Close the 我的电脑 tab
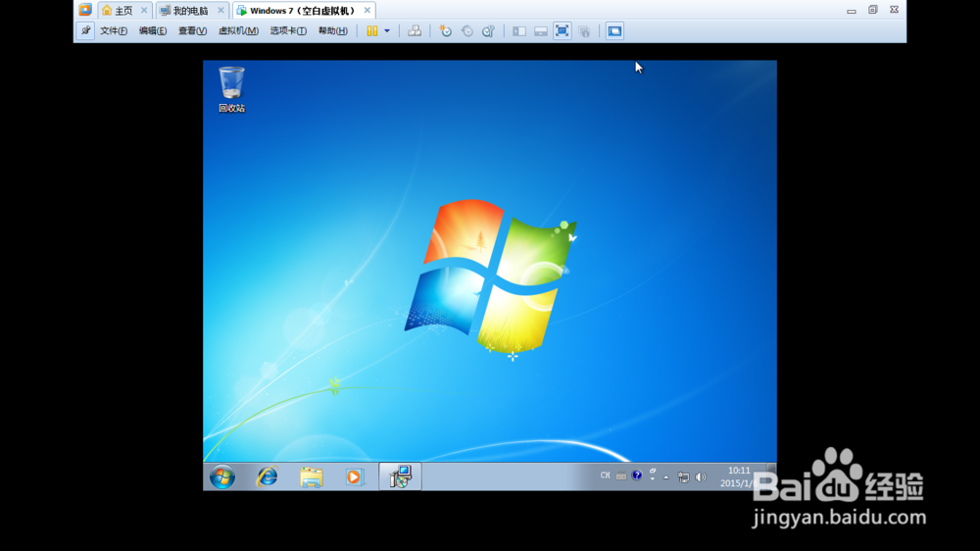The image size is (980, 551). [220, 11]
